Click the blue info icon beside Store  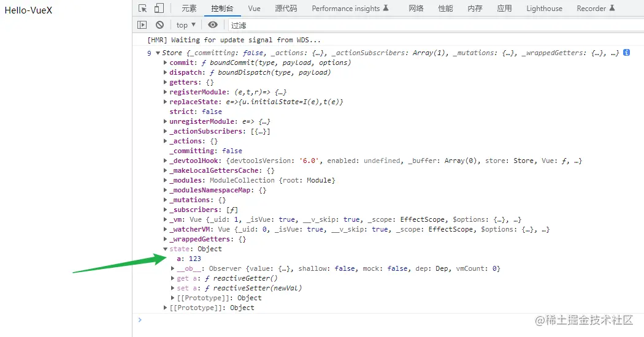[x=626, y=53]
